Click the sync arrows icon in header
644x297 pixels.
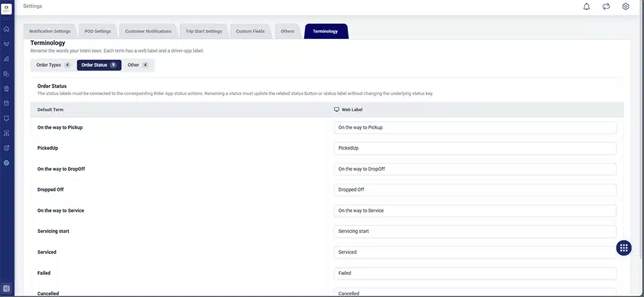606,6
